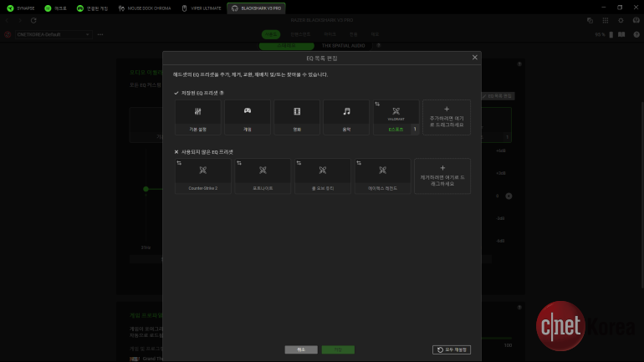Screen dimensions: 644x362
Task: Switch to Viper Ultimate tab
Action: tap(202, 8)
